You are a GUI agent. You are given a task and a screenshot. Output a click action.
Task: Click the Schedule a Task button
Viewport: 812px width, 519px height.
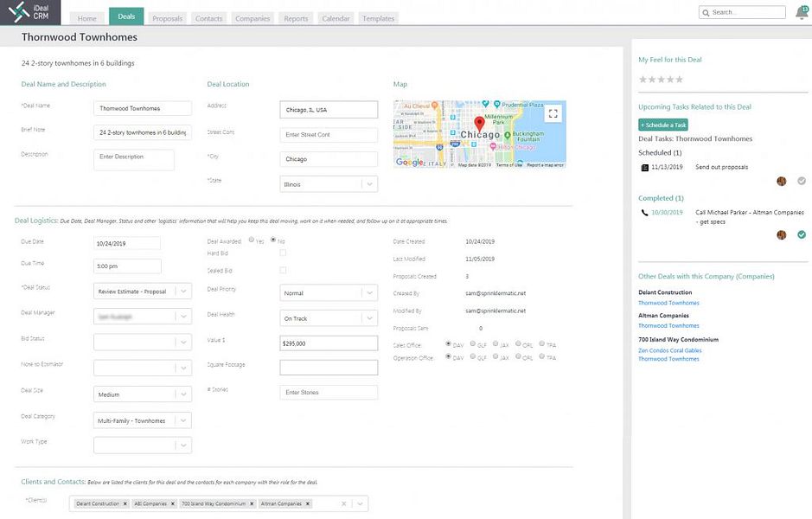(x=663, y=125)
